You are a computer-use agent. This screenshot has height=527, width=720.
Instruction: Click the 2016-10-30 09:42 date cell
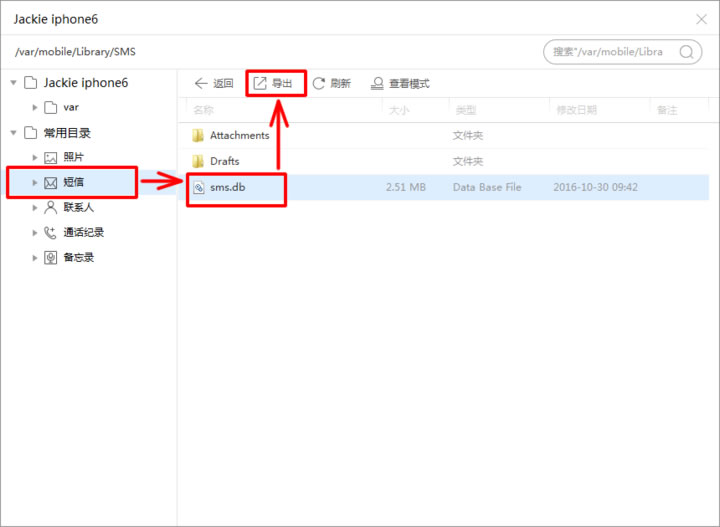[595, 187]
